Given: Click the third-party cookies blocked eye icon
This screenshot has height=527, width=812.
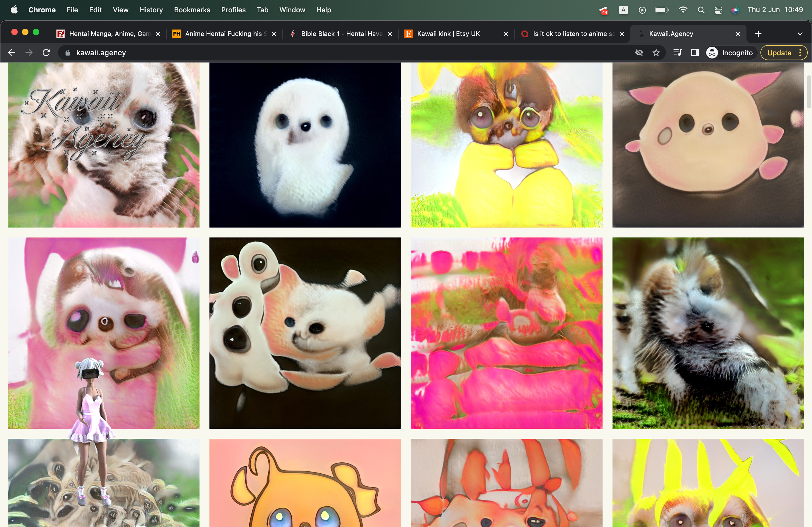Looking at the screenshot, I should (x=639, y=53).
